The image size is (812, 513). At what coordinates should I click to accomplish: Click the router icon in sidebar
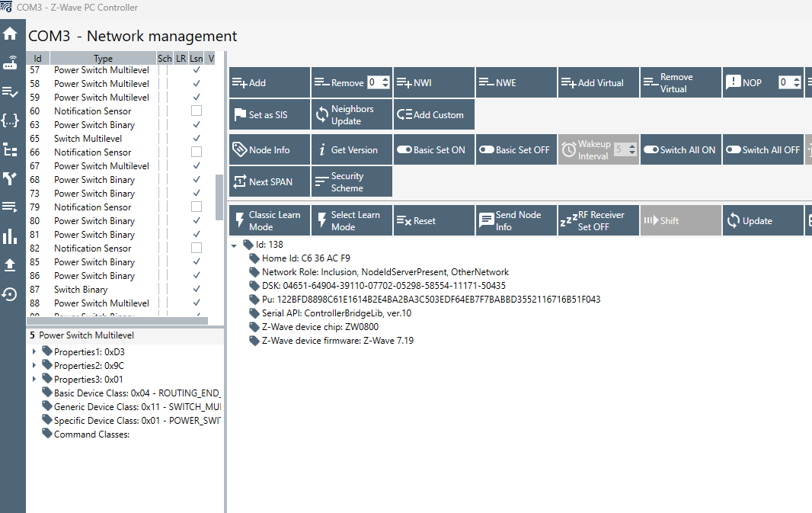(10, 63)
